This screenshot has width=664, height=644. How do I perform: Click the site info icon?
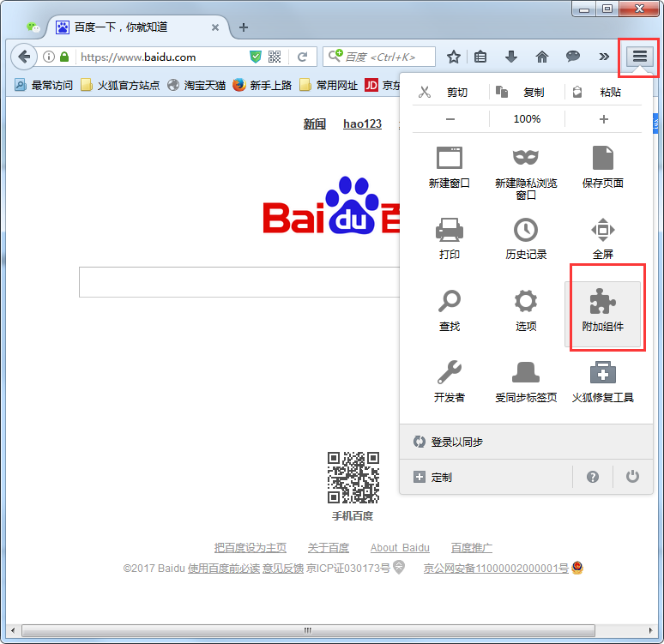(x=49, y=57)
